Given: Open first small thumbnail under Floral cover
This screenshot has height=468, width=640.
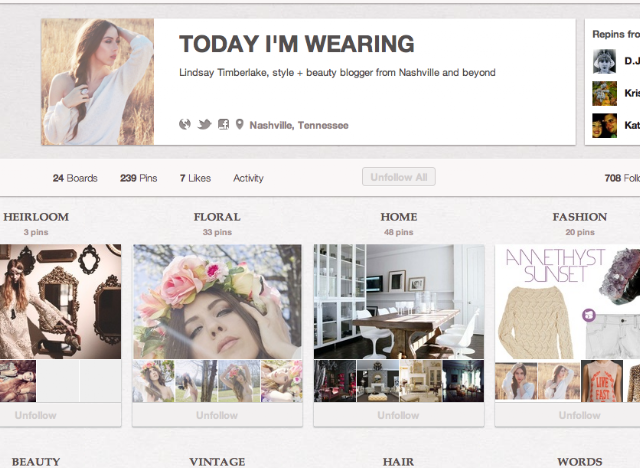Looking at the screenshot, I should click(x=153, y=381).
